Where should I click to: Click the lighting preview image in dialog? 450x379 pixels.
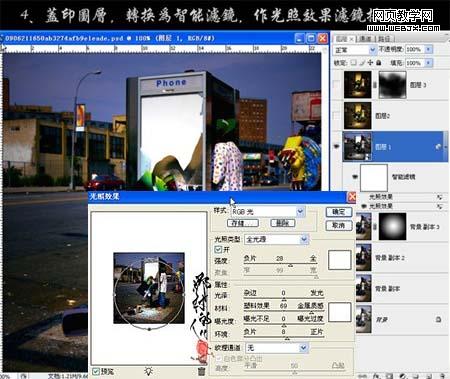149,288
